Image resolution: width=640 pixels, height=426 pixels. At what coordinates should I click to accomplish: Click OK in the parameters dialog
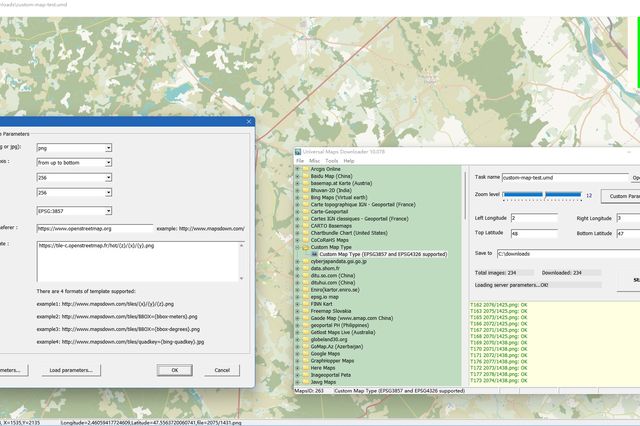[x=175, y=370]
